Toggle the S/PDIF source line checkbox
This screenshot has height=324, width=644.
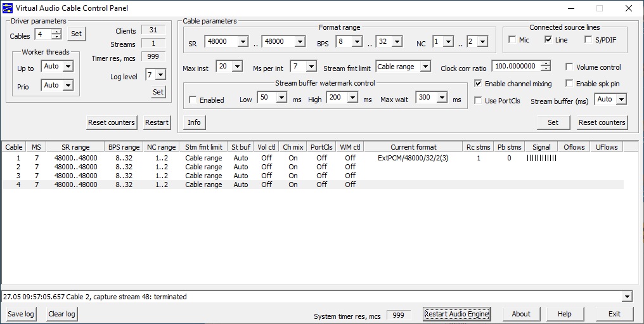[x=588, y=40]
